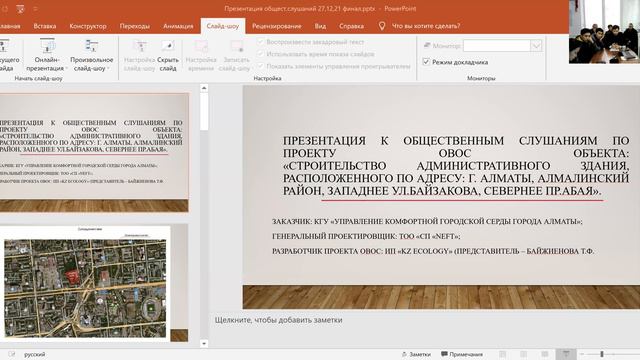Open the Справка tab

pos(351,26)
